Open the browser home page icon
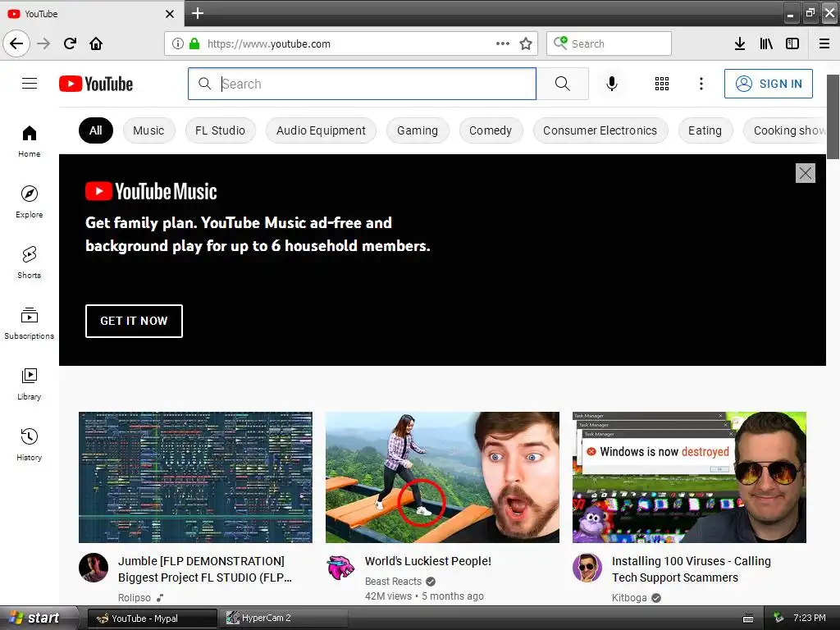 tap(96, 43)
